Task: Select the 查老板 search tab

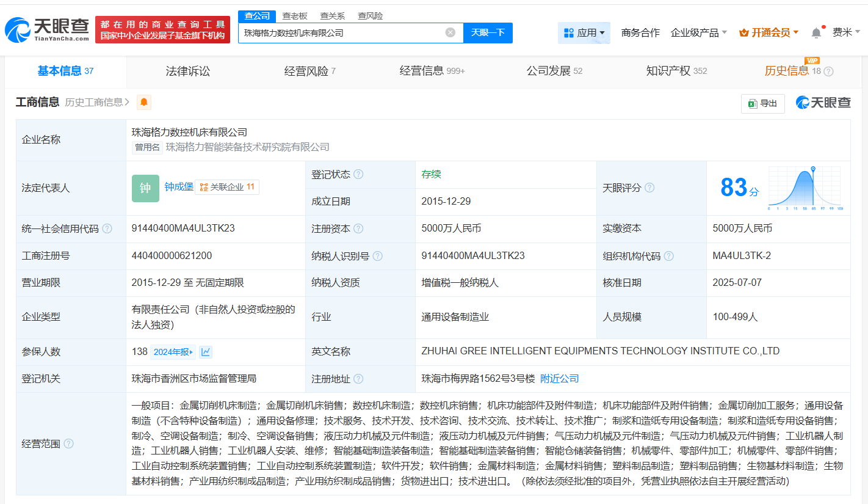Action: tap(295, 16)
